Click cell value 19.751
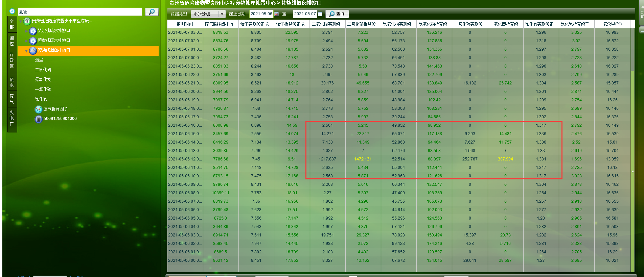 pos(327,235)
